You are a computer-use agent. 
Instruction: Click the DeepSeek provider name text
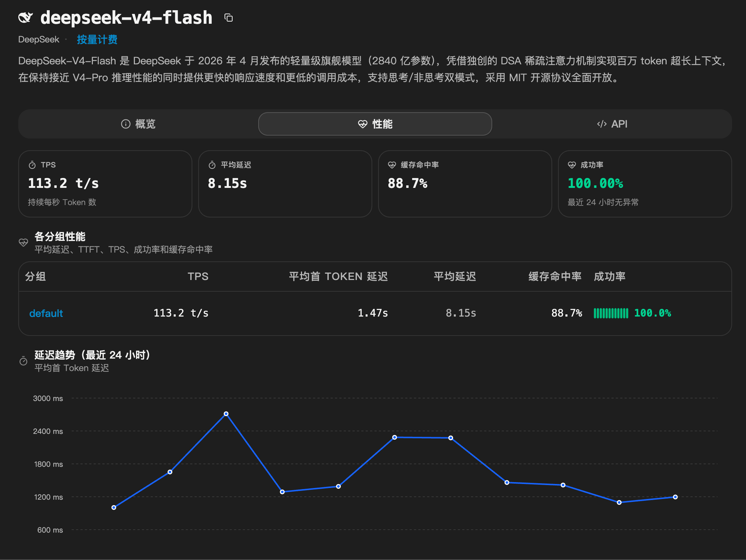(39, 39)
